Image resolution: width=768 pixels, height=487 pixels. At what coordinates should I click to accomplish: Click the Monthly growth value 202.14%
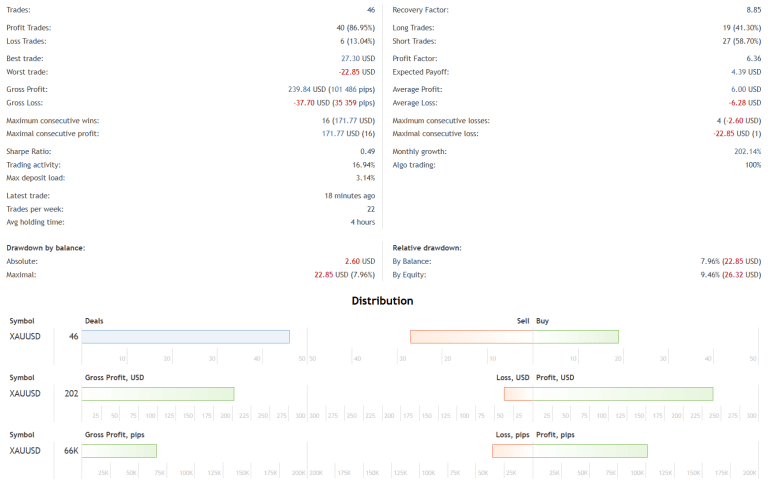(x=746, y=151)
